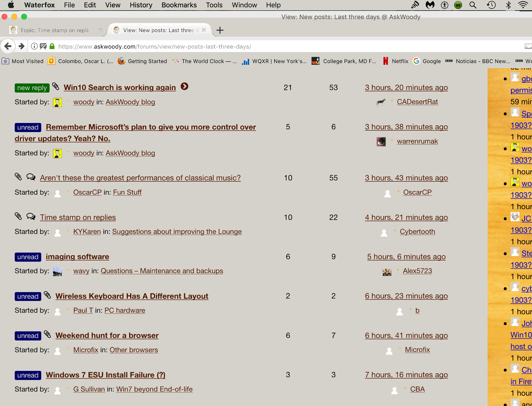Open a new tab with plus button

coord(220,30)
